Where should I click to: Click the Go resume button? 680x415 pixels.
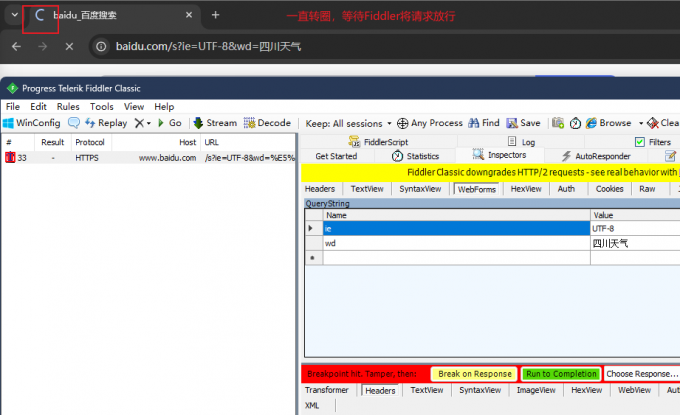170,123
